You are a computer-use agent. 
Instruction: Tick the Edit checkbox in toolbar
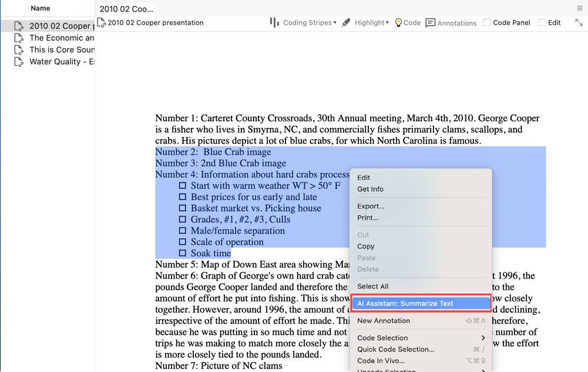click(542, 22)
